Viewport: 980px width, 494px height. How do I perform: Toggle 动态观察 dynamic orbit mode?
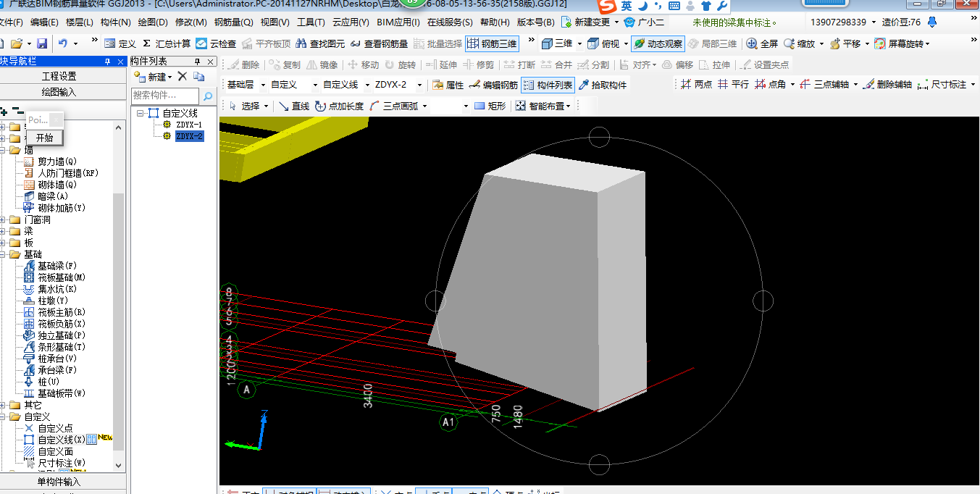pyautogui.click(x=658, y=43)
